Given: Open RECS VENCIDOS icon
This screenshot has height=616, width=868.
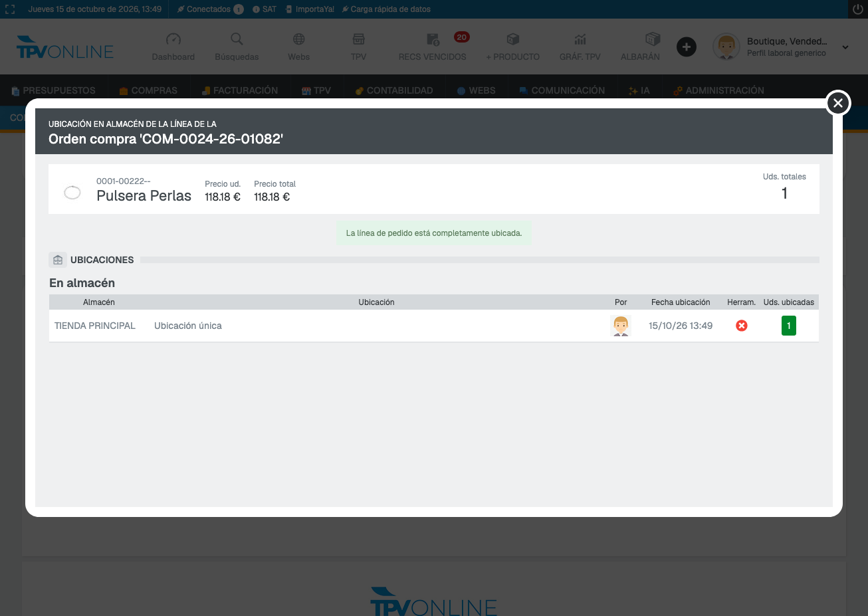Looking at the screenshot, I should click(433, 39).
